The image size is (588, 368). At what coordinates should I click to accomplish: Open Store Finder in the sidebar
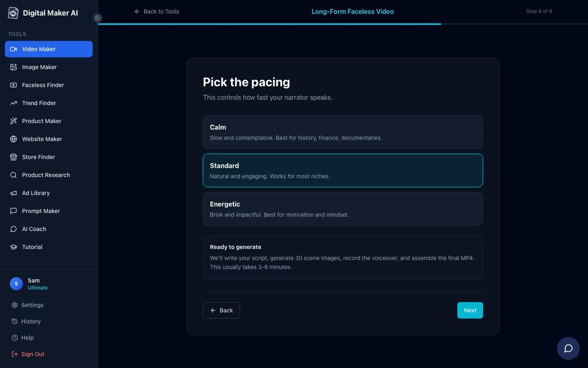tap(49, 157)
